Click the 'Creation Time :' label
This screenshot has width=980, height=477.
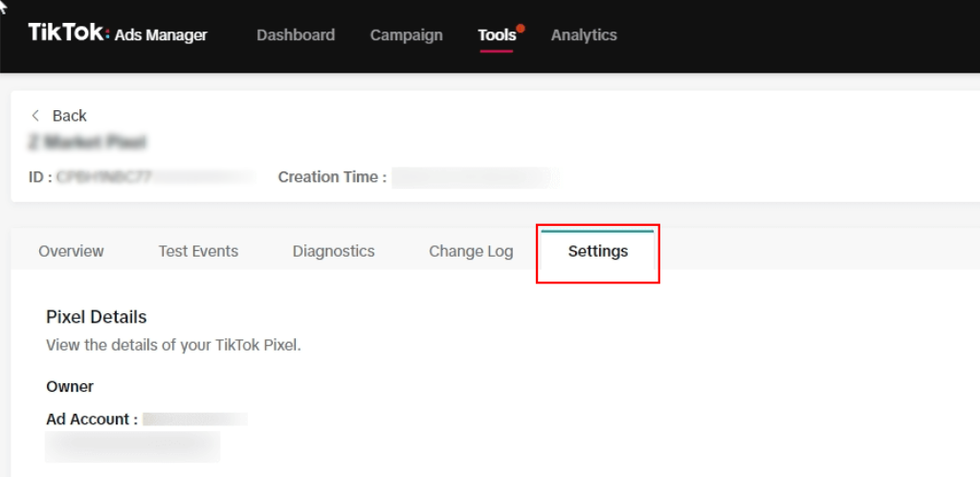point(332,177)
